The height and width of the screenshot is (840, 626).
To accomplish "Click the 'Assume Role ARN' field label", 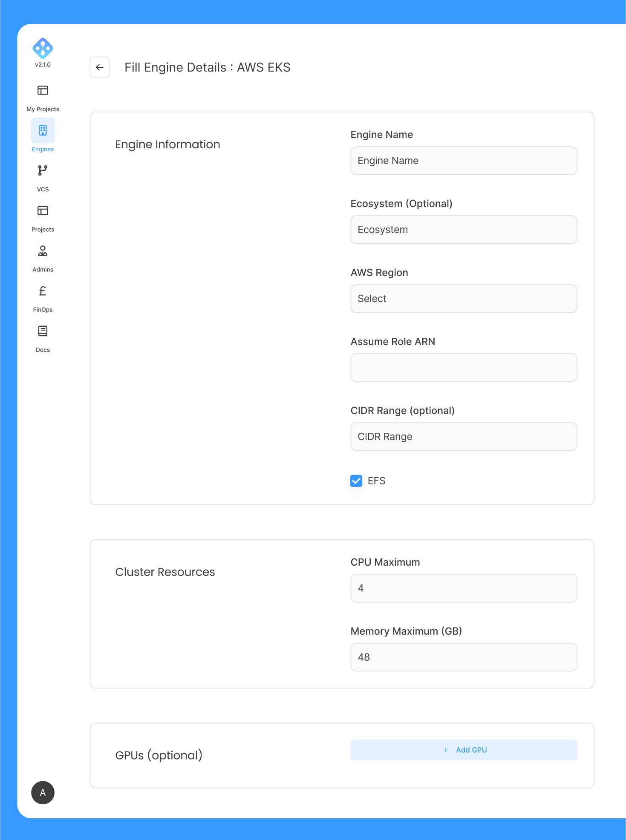I will pyautogui.click(x=393, y=342).
